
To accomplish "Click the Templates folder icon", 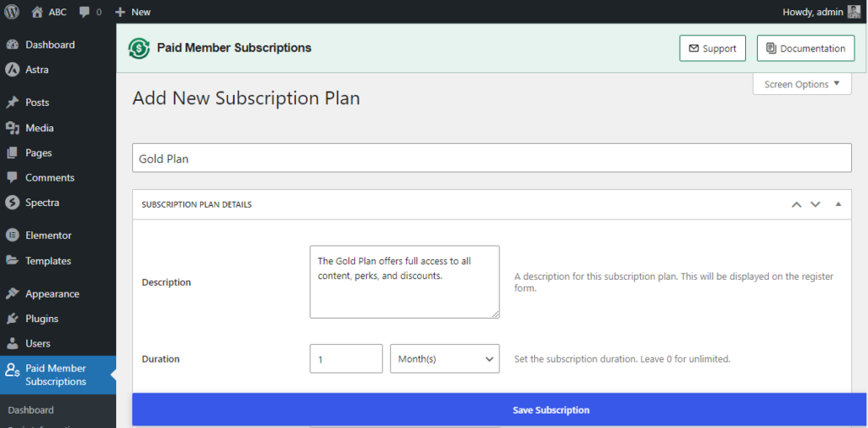I will 12,261.
